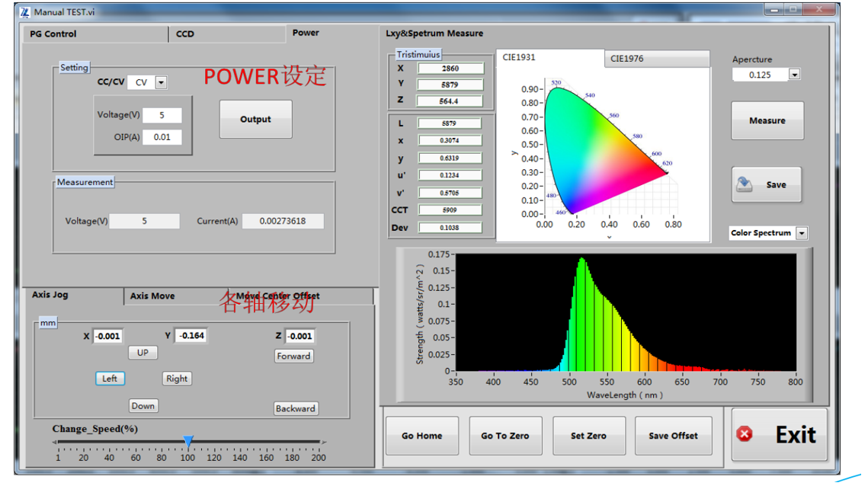This screenshot has height=486, width=868.
Task: Expand the Aperture dropdown arrow
Action: click(x=794, y=75)
